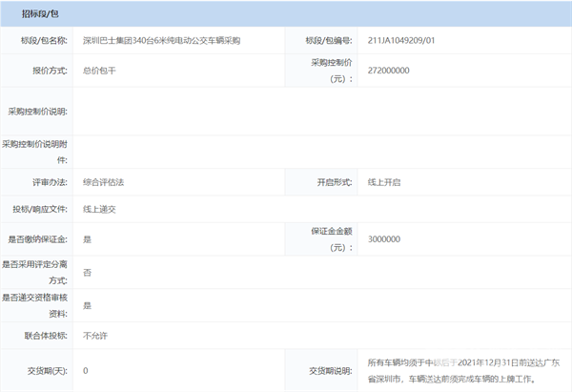This screenshot has height=392, width=572.
Task: Click the 标段/包名称 label
Action: pyautogui.click(x=44, y=41)
